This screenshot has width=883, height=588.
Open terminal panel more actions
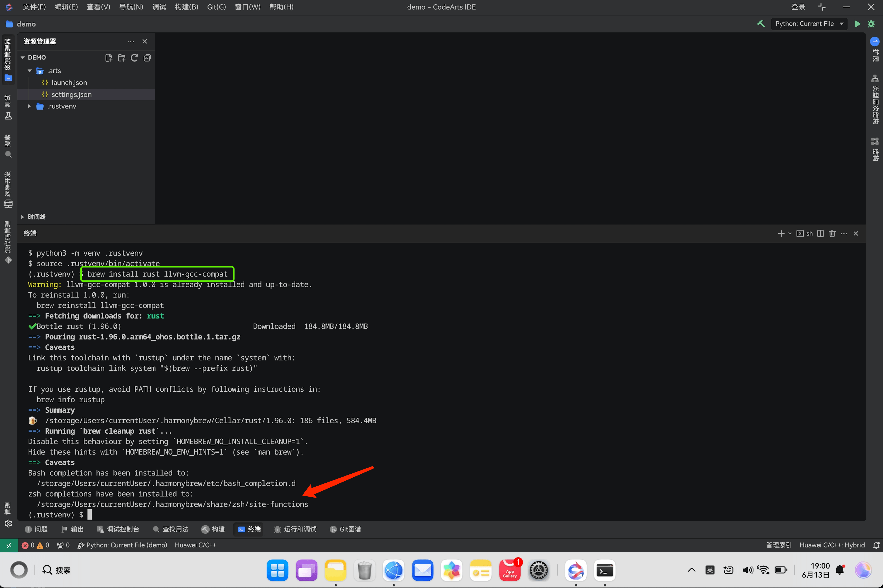pos(844,233)
